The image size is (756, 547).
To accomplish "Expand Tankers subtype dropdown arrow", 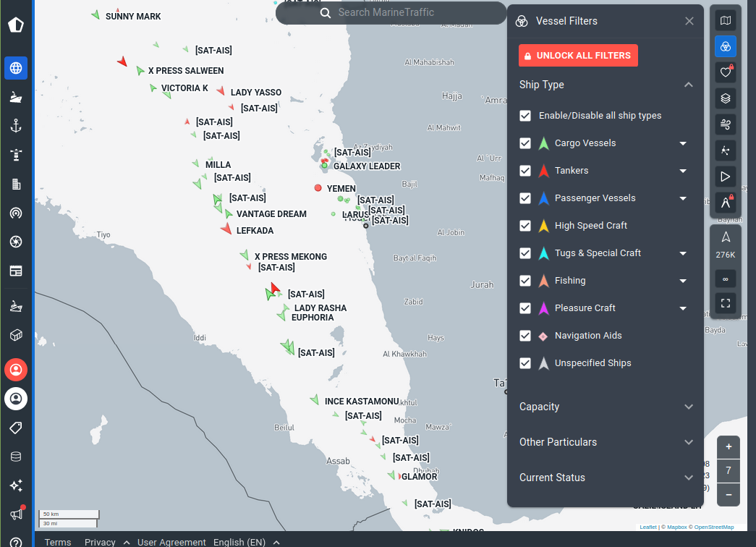I will pos(683,171).
